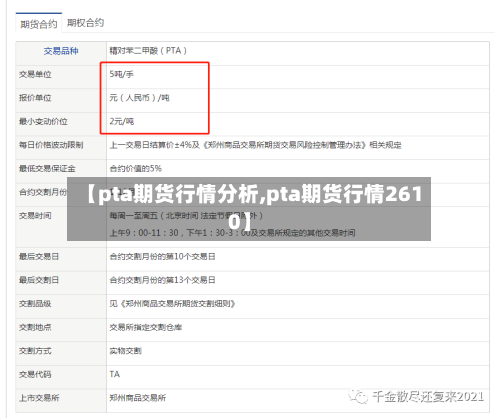
Task: Click the 最低交易保证金 label
Action: click(47, 169)
